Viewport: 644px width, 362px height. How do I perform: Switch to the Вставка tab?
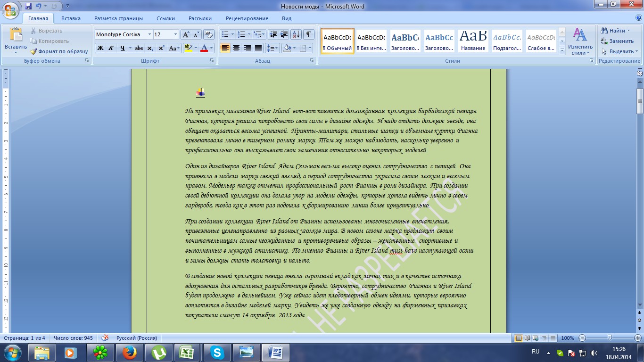tap(71, 18)
